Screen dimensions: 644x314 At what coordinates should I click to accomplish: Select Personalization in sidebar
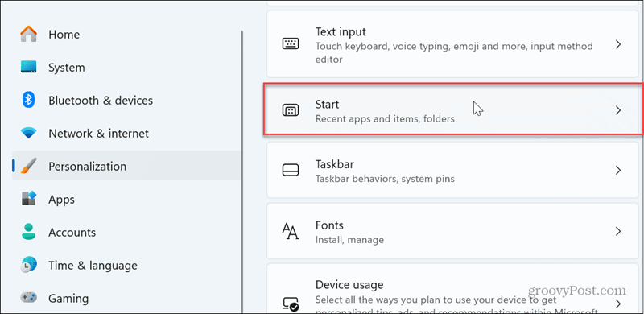88,167
